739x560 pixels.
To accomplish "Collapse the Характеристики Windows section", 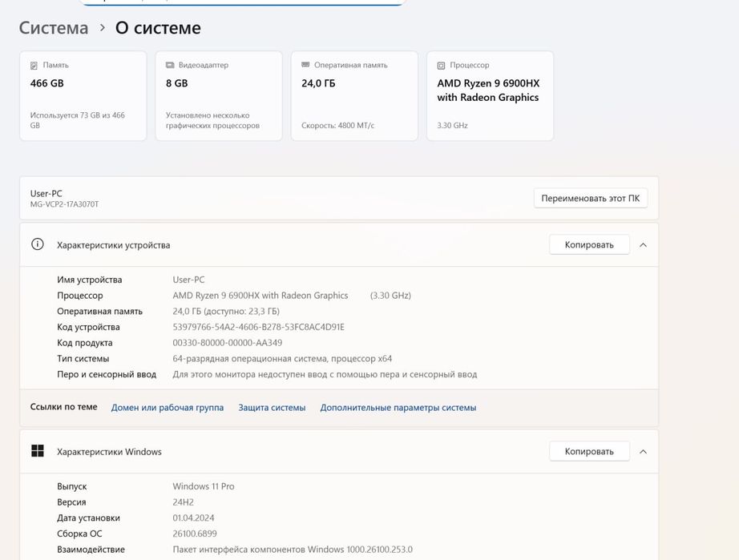I will [x=643, y=452].
